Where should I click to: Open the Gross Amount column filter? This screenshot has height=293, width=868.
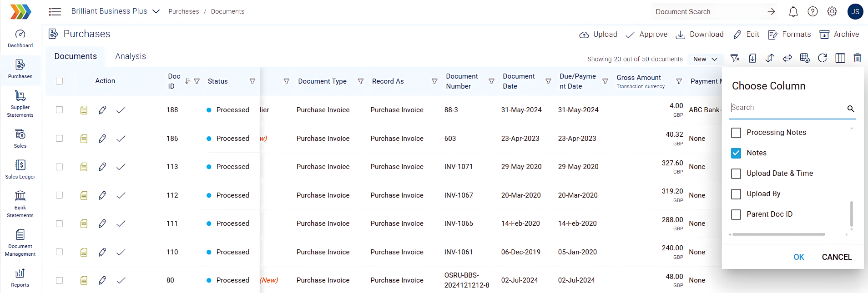679,81
